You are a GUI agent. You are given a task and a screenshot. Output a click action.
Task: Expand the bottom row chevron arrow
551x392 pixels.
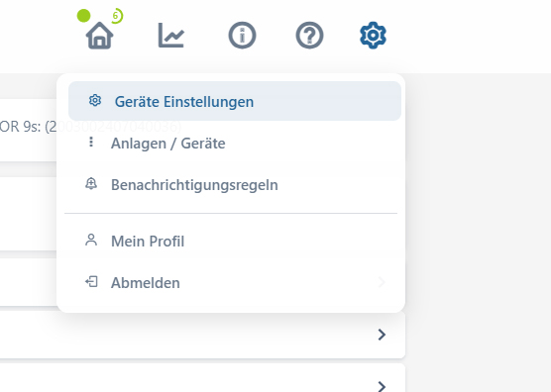click(x=382, y=386)
